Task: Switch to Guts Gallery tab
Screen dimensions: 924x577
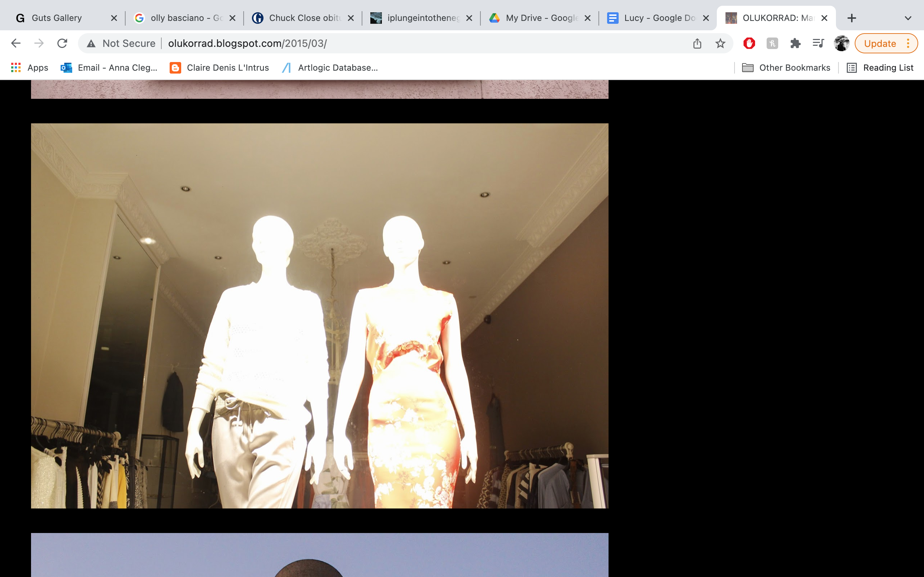Action: 57,18
